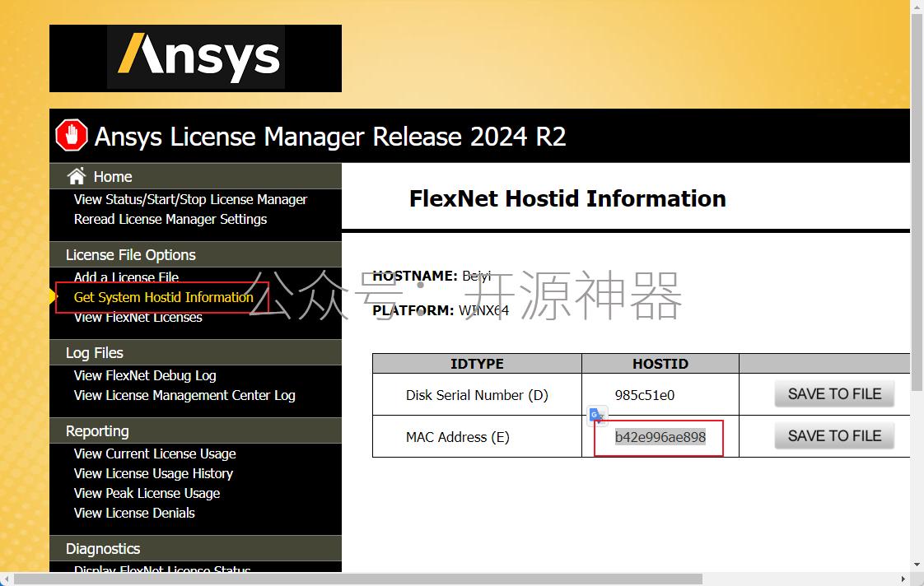
Task: Select the MAC address value b42e996ae898
Action: [x=660, y=437]
